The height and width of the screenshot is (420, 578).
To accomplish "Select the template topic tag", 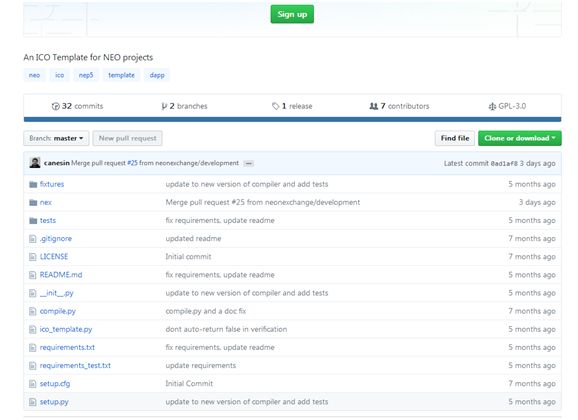I will [121, 75].
